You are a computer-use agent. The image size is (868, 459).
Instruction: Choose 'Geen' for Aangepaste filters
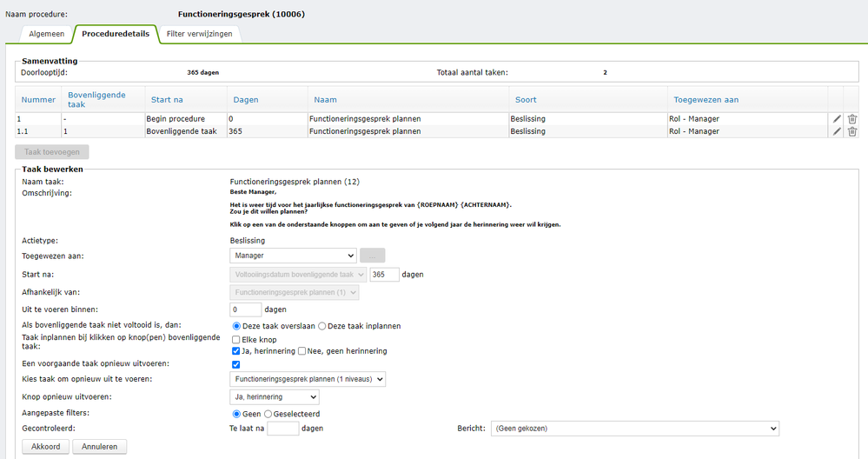point(236,414)
